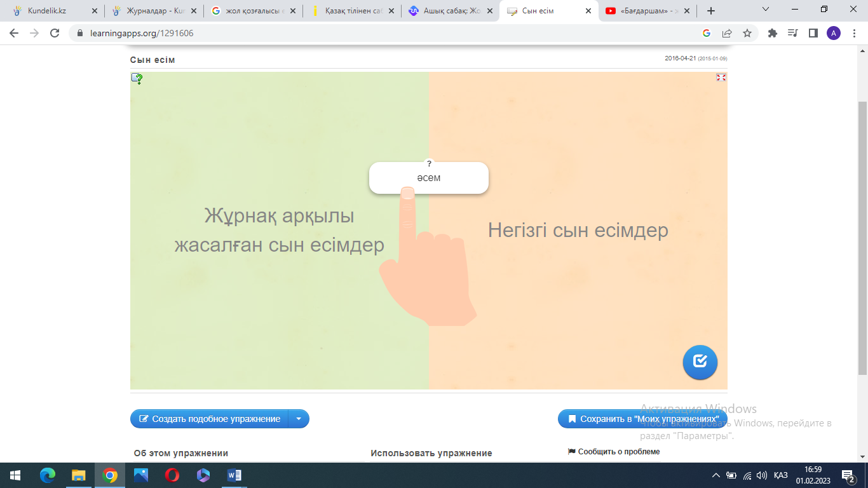868x488 pixels.
Task: Open the Windows Start menu
Action: (x=14, y=475)
